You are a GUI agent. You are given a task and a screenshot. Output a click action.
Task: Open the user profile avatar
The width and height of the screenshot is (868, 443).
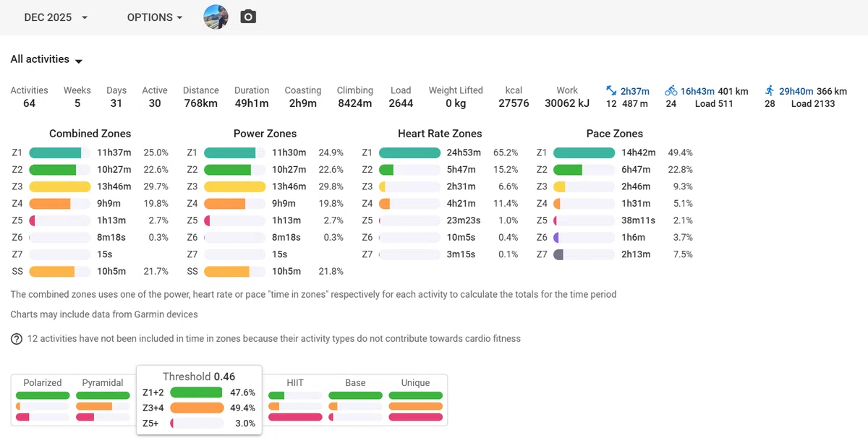coord(216,17)
